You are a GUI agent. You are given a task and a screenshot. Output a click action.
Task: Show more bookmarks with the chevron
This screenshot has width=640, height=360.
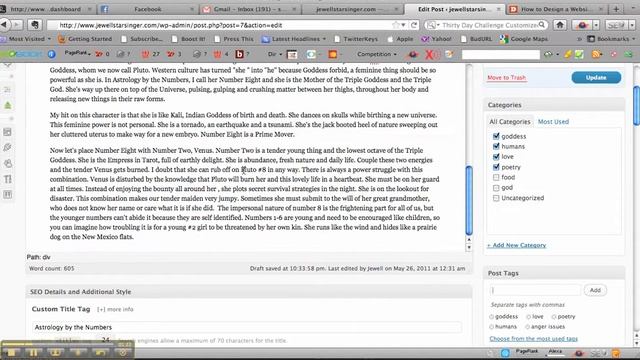click(x=579, y=39)
